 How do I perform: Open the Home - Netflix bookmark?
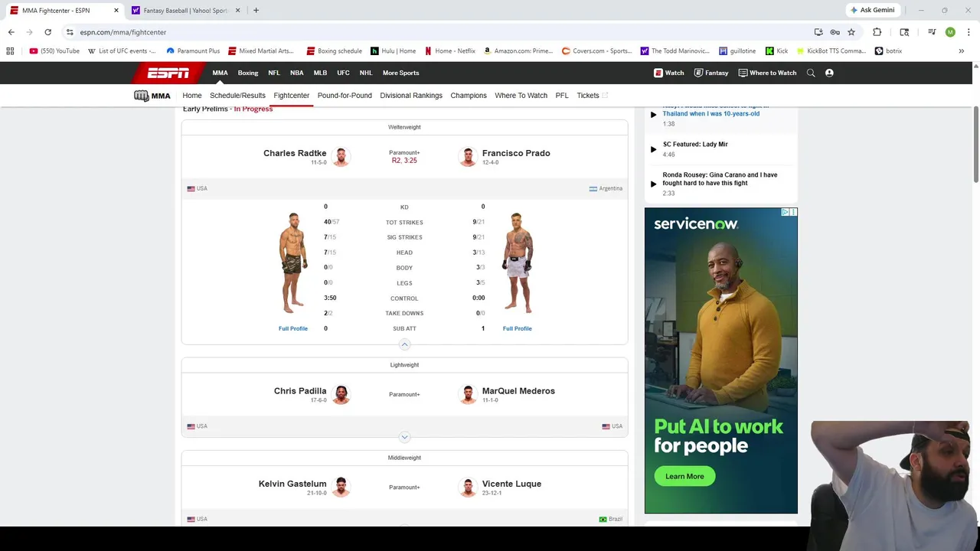click(450, 51)
